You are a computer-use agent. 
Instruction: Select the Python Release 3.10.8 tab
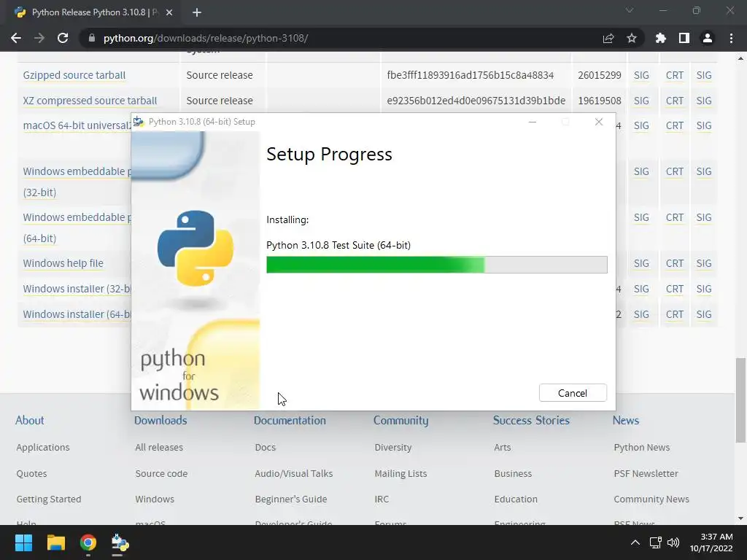94,12
